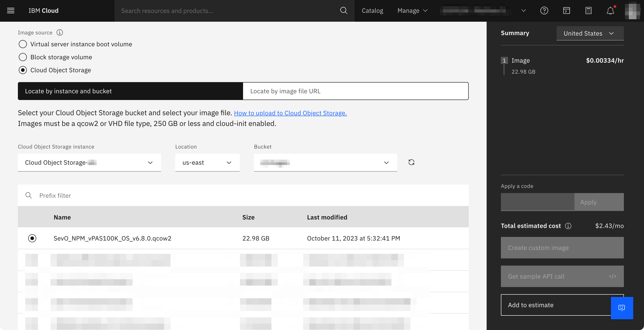Screen dimensions: 644x330
Task: Select the SevO_NPM_vPAS100K_OS_v6.8.0.qcow2 file
Action: pos(32,238)
